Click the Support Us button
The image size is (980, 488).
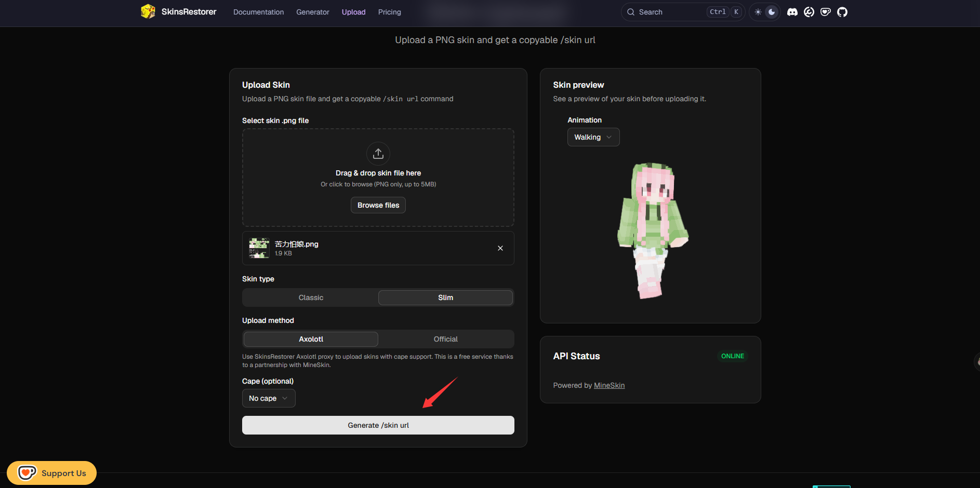pyautogui.click(x=51, y=473)
